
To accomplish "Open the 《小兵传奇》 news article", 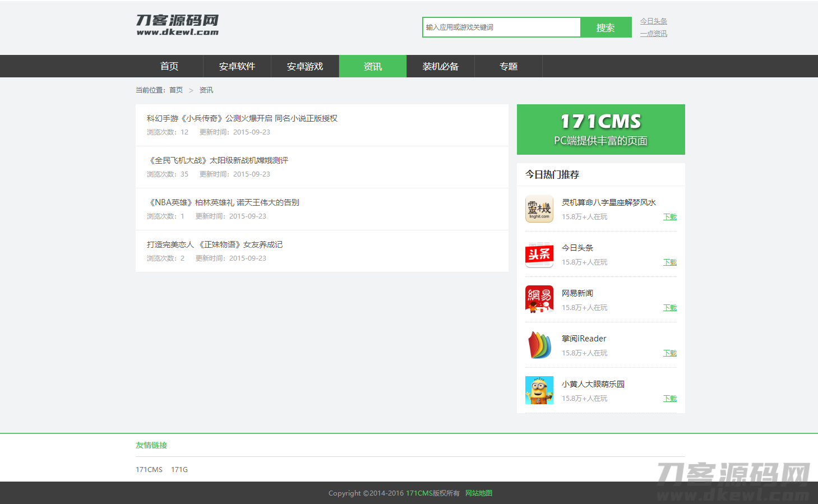I will (242, 118).
